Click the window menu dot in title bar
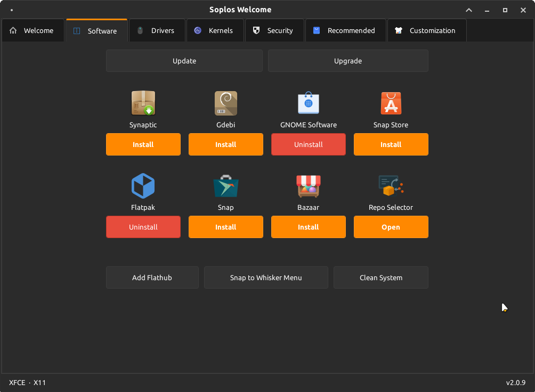Image resolution: width=535 pixels, height=392 pixels. (x=12, y=10)
